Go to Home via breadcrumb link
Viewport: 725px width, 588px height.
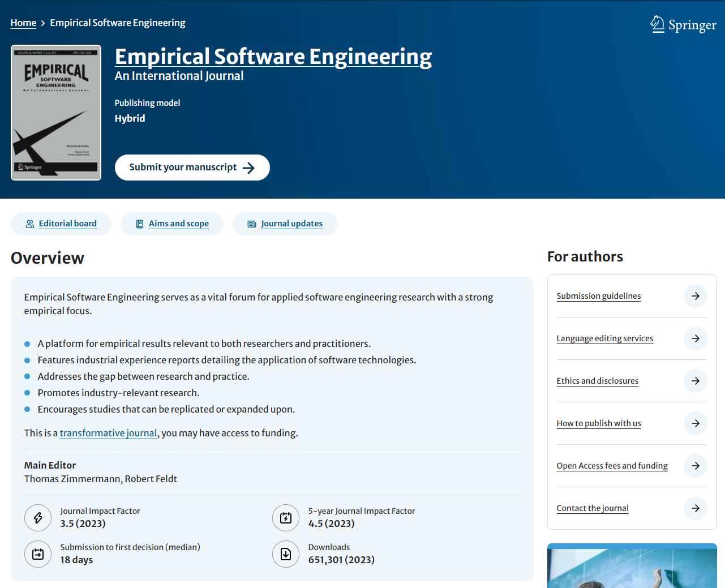[23, 23]
